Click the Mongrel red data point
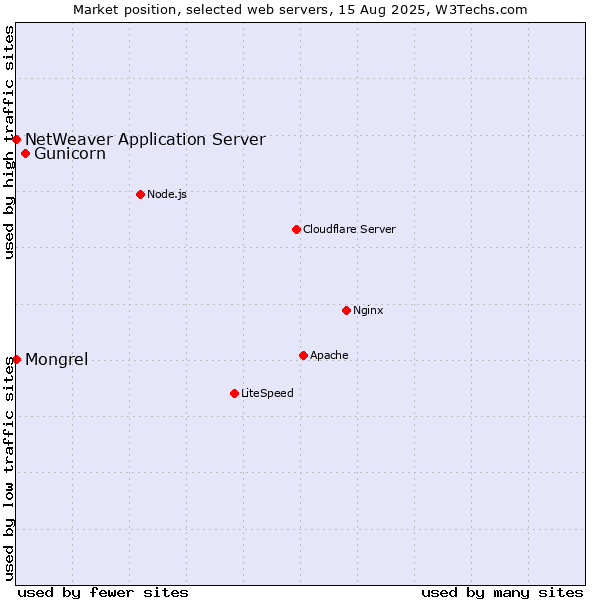600x600 pixels. click(x=16, y=359)
